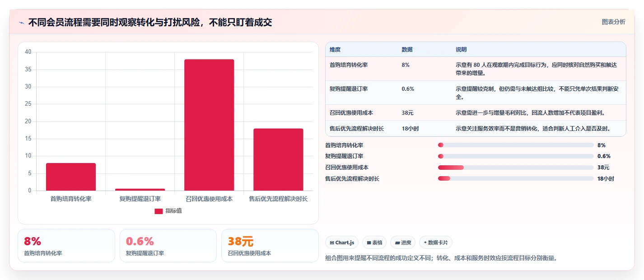Click the 表格 tag chip
Image resolution: width=644 pixels, height=280 pixels.
(x=374, y=243)
